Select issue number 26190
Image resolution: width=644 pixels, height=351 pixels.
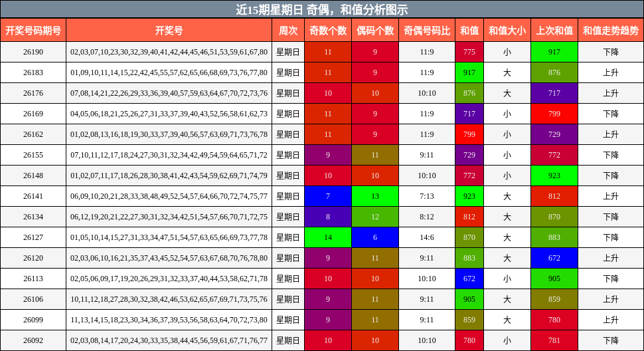click(x=33, y=53)
